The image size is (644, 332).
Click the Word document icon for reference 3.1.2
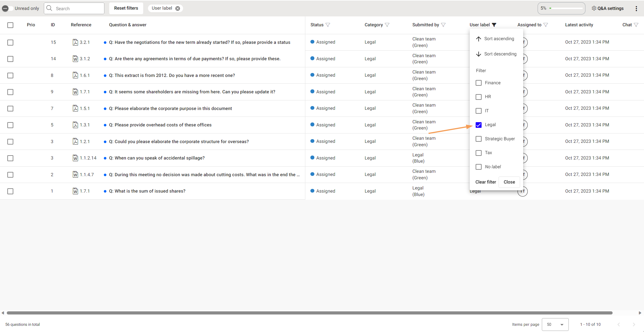75,59
